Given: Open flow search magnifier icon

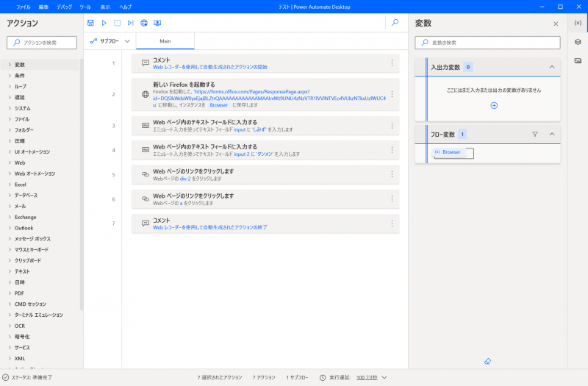Looking at the screenshot, I should click(395, 23).
